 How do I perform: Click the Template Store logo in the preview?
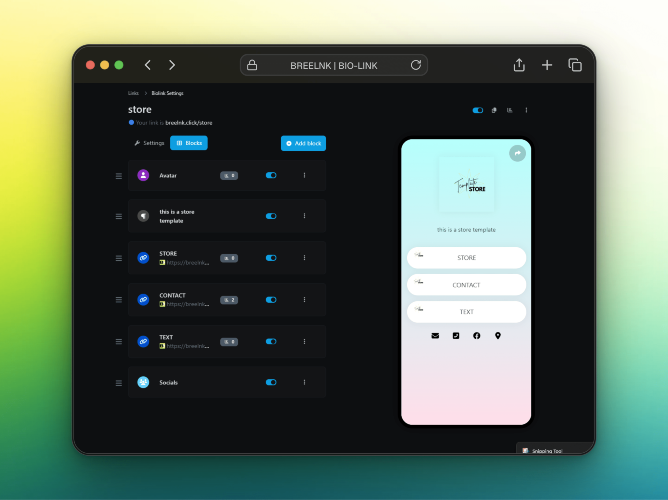point(466,184)
